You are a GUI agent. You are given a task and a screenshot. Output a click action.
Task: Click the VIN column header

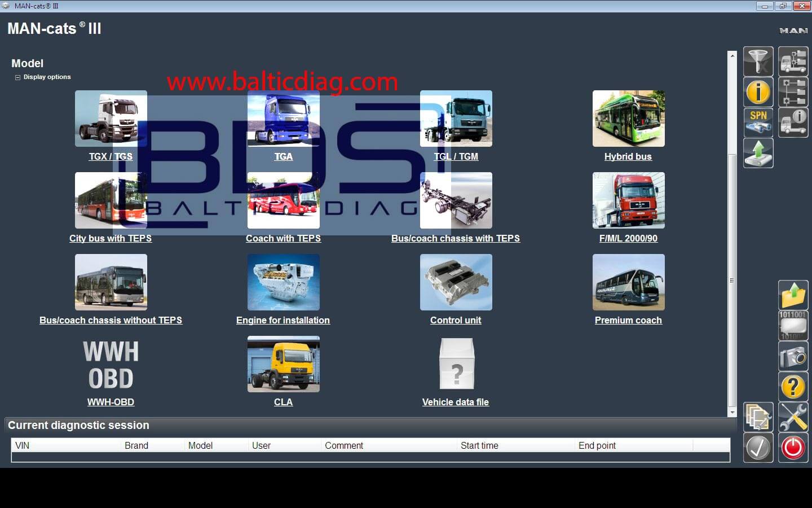66,445
